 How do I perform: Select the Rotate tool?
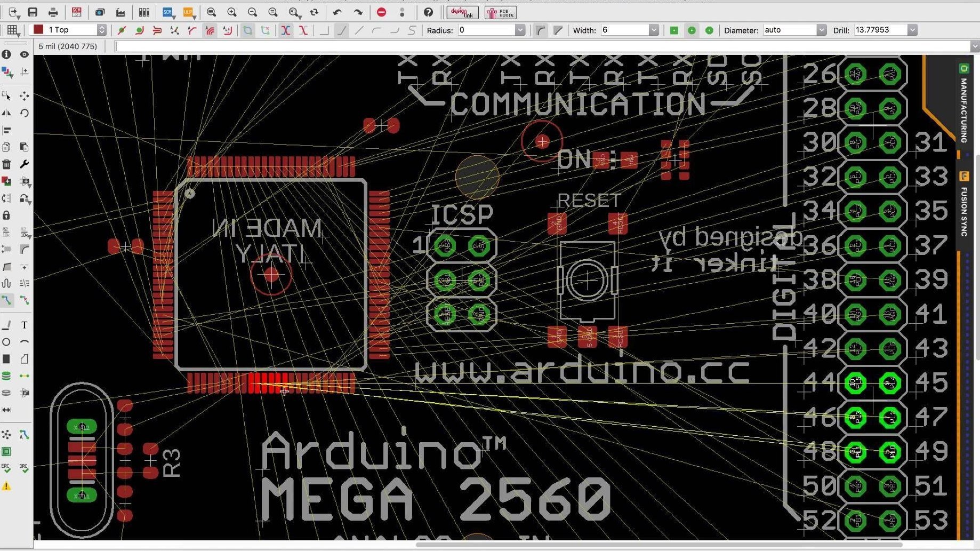click(x=24, y=113)
